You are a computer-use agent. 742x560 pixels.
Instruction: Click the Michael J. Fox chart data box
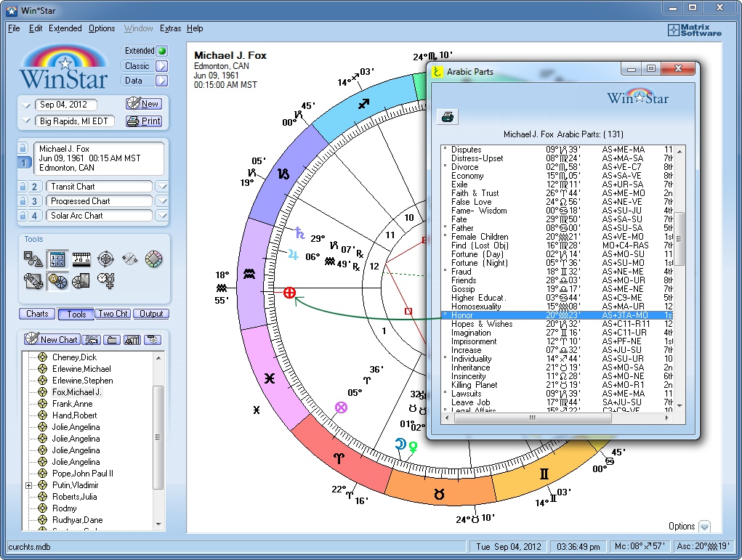pyautogui.click(x=98, y=158)
